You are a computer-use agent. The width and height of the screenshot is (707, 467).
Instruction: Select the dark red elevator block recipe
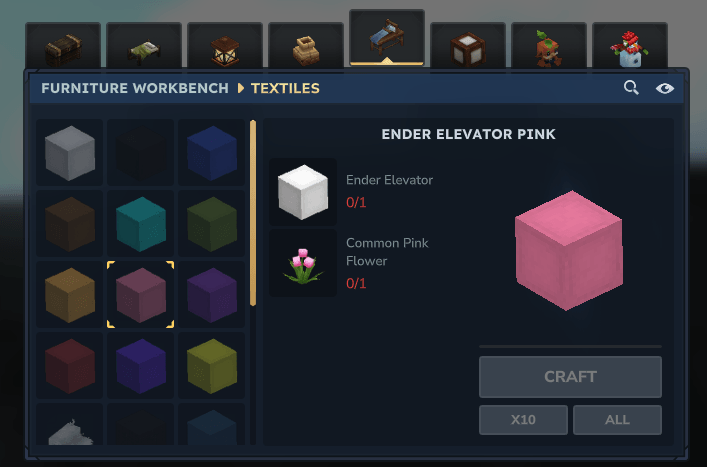69,366
